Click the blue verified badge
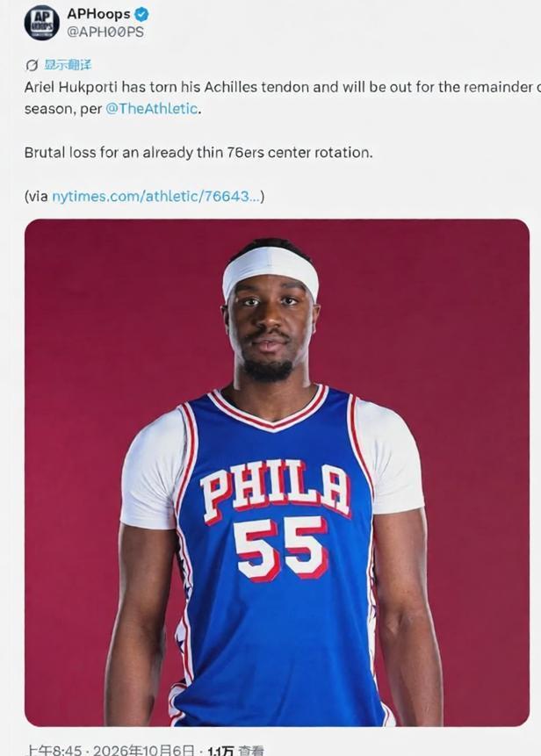The width and height of the screenshot is (541, 756). pos(141,14)
